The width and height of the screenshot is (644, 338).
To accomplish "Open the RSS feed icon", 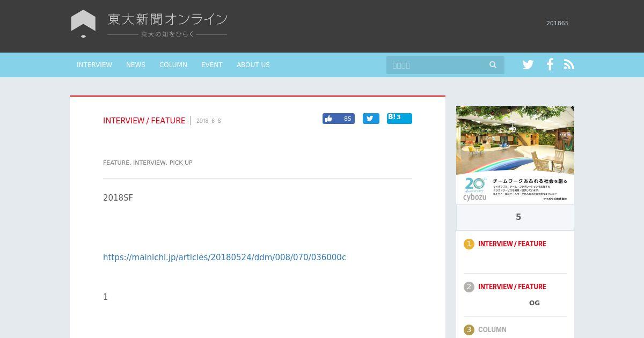I will (x=569, y=64).
